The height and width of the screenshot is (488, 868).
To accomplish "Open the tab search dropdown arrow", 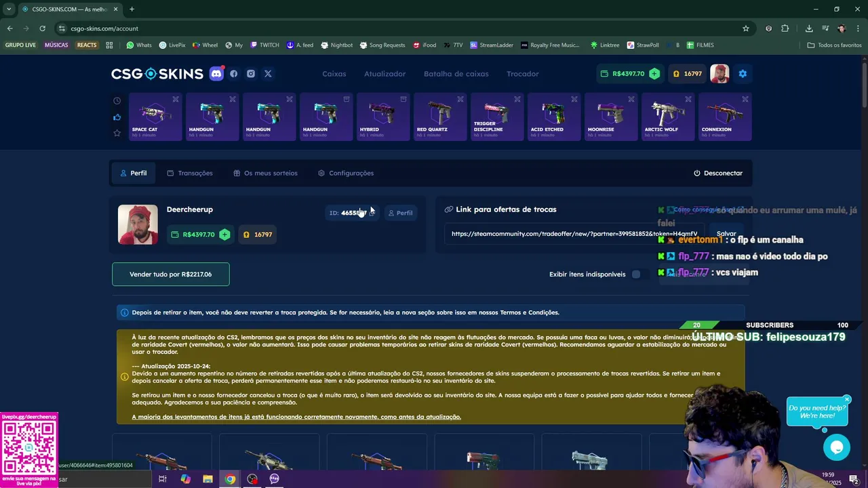I will [x=9, y=9].
